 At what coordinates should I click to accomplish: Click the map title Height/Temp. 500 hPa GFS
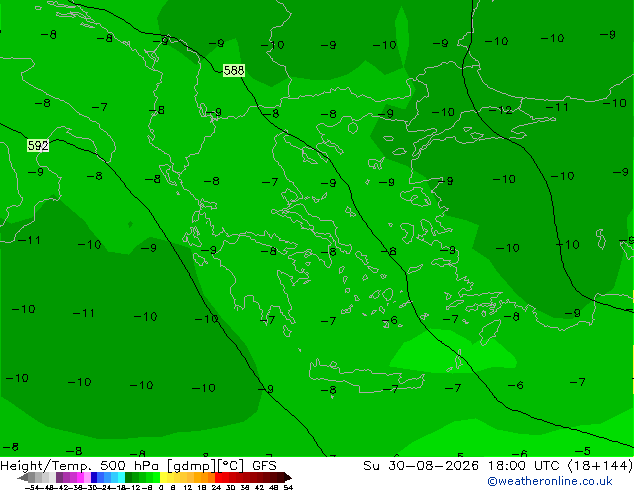[138, 466]
